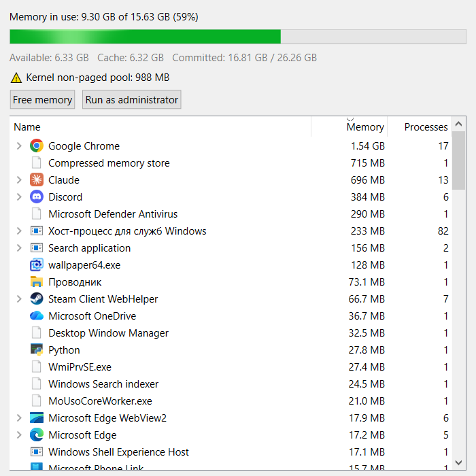Click the Microsoft OneDrive cloud icon
This screenshot has height=476, width=476.
pos(37,316)
